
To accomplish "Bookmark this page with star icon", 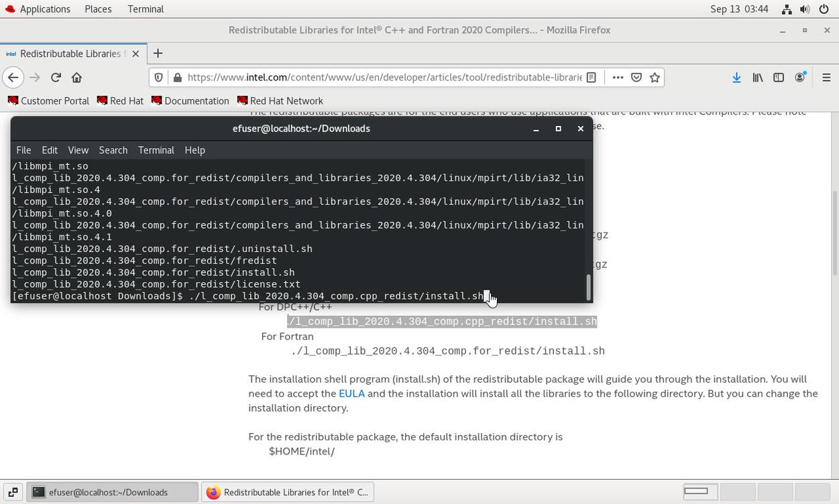I will pos(655,77).
